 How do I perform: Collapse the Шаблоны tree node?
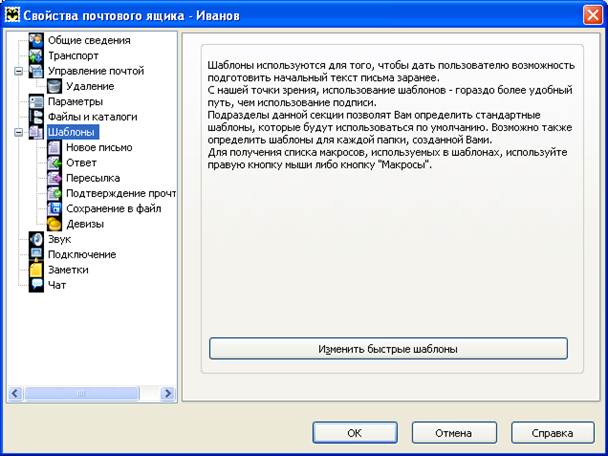[18, 133]
